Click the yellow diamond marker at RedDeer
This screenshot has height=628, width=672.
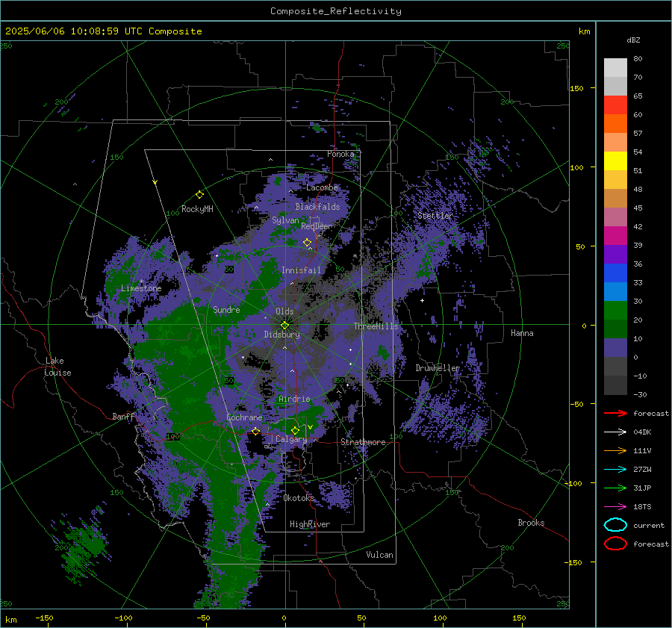coord(307,243)
